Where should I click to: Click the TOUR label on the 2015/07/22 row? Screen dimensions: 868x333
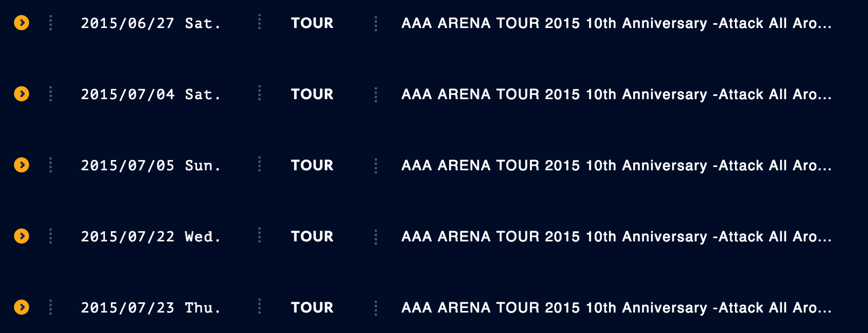312,237
